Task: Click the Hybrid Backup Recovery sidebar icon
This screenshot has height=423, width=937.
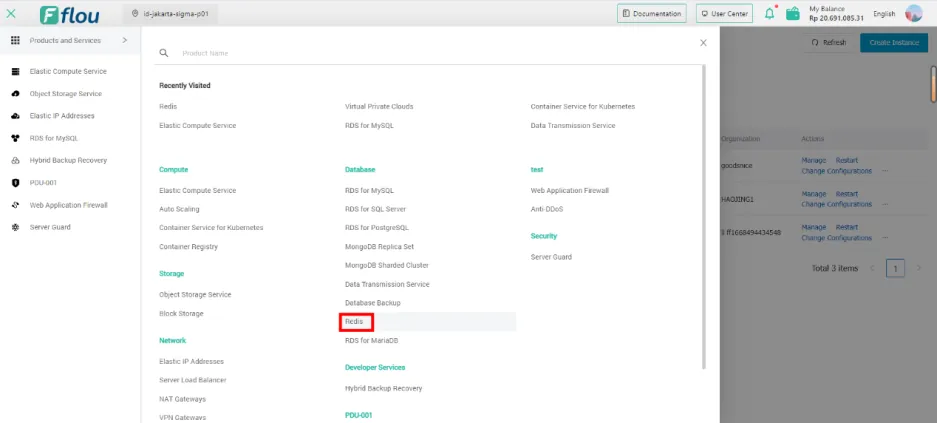Action: (16, 161)
